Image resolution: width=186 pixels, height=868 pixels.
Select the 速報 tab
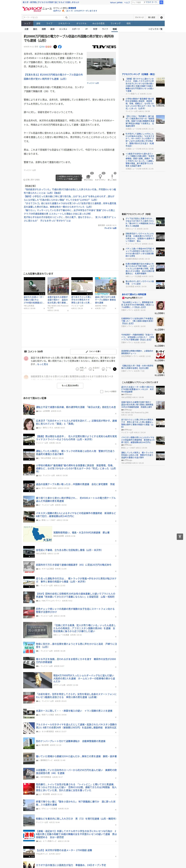pyautogui.click(x=38, y=23)
